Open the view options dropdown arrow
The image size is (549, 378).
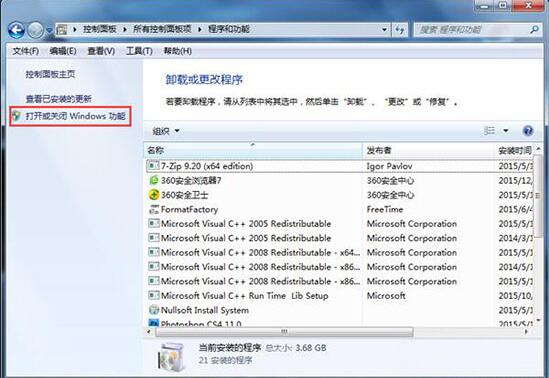coord(506,131)
